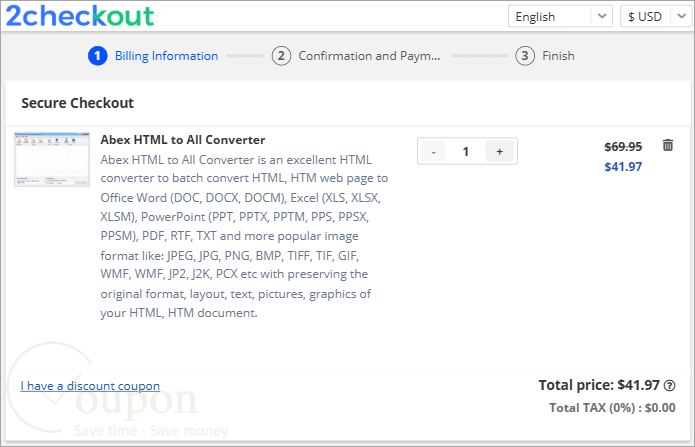Screen dimensions: 695x447
Task: Click the 2checkout logo
Action: [80, 16]
